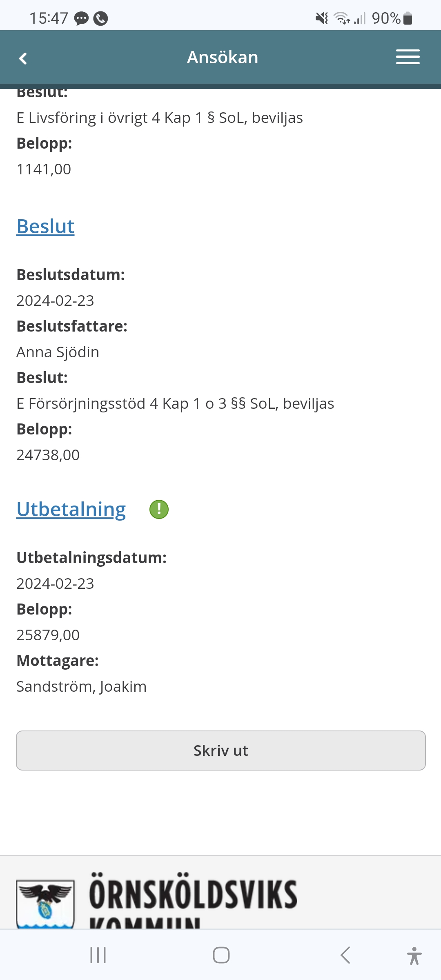Tap the Örnsköldsviks kommun crest logo
441x980 pixels.
[x=45, y=903]
